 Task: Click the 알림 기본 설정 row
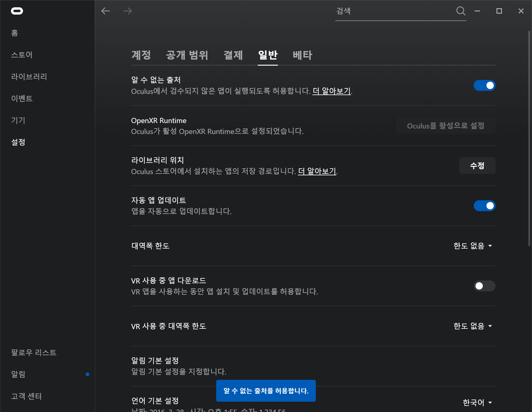313,366
